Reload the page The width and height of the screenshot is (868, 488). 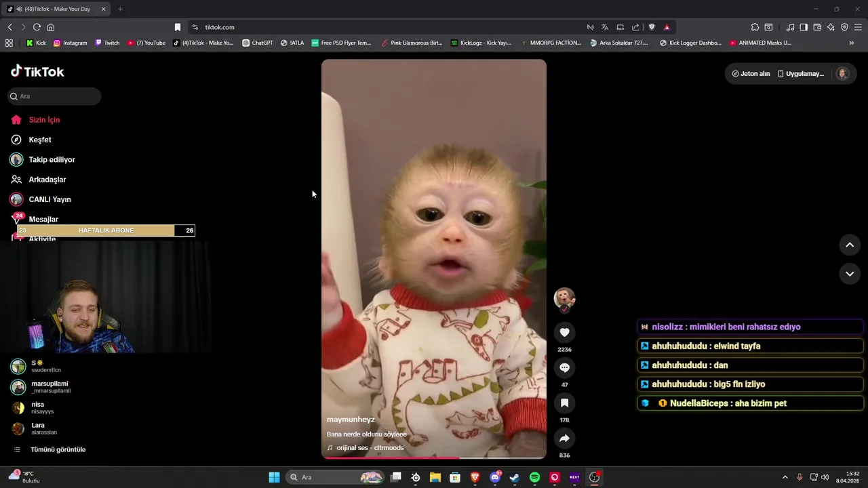click(x=37, y=27)
